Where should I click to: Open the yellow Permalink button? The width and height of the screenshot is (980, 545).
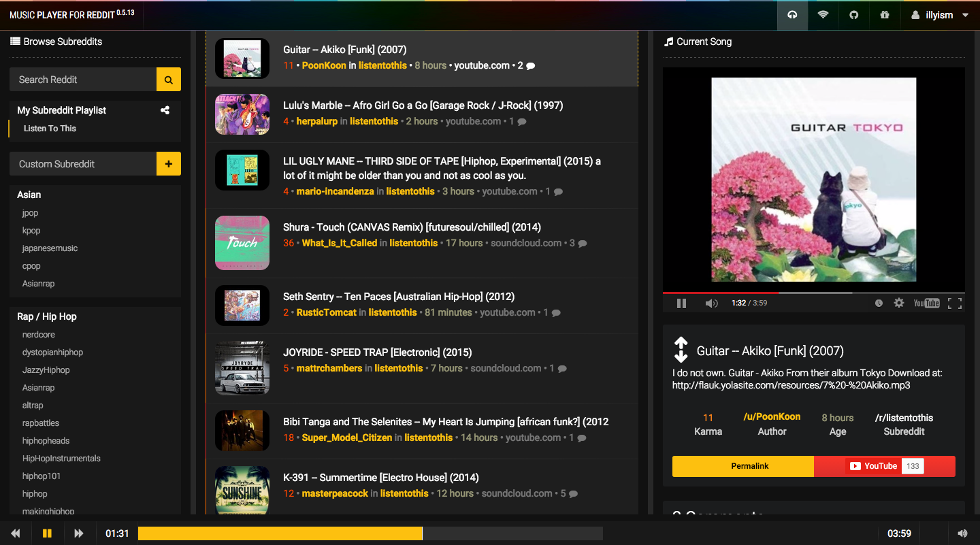tap(743, 466)
